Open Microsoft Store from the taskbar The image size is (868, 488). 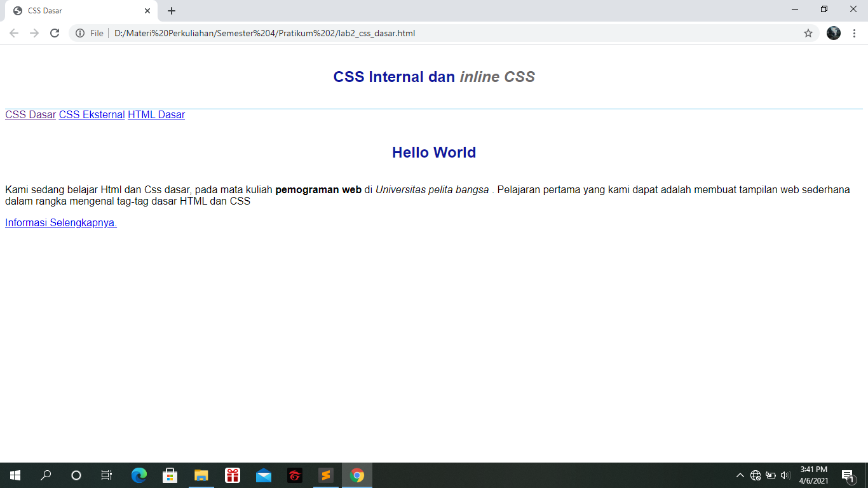coord(170,475)
